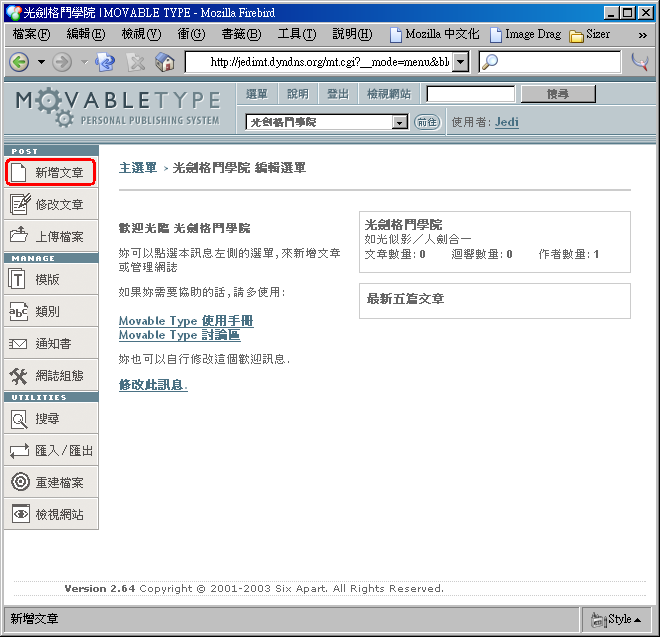
Task: Click the 主選單 breadcrumb link
Action: point(138,168)
